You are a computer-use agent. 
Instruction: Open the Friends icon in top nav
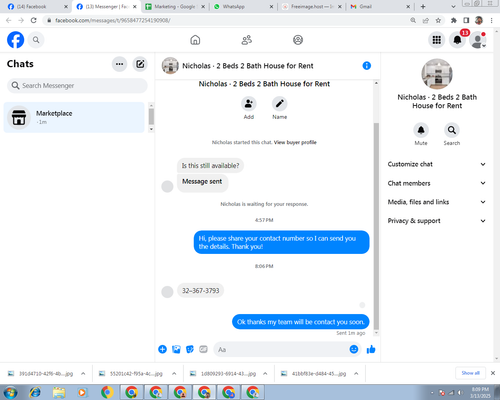pos(247,40)
